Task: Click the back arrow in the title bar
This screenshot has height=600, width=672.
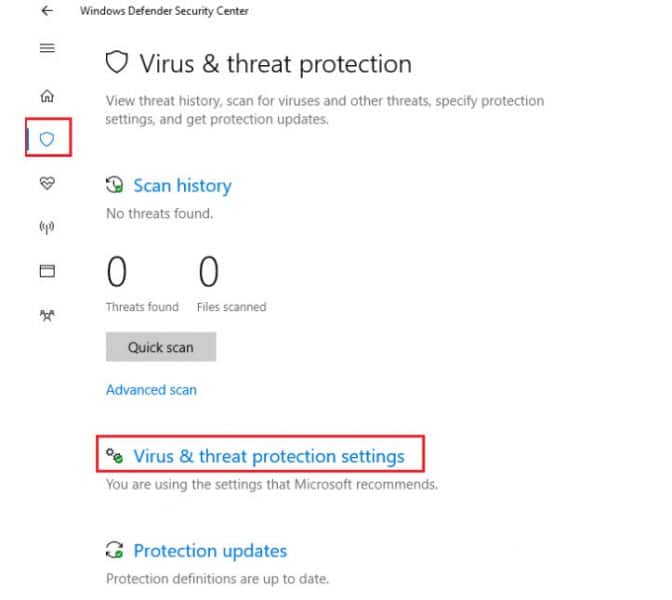Action: (47, 11)
